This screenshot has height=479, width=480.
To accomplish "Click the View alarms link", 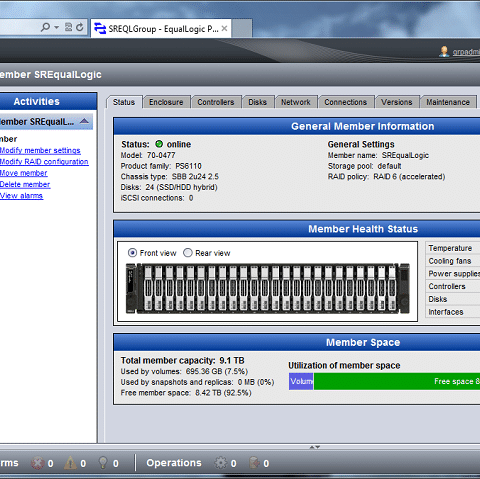I will pyautogui.click(x=21, y=196).
